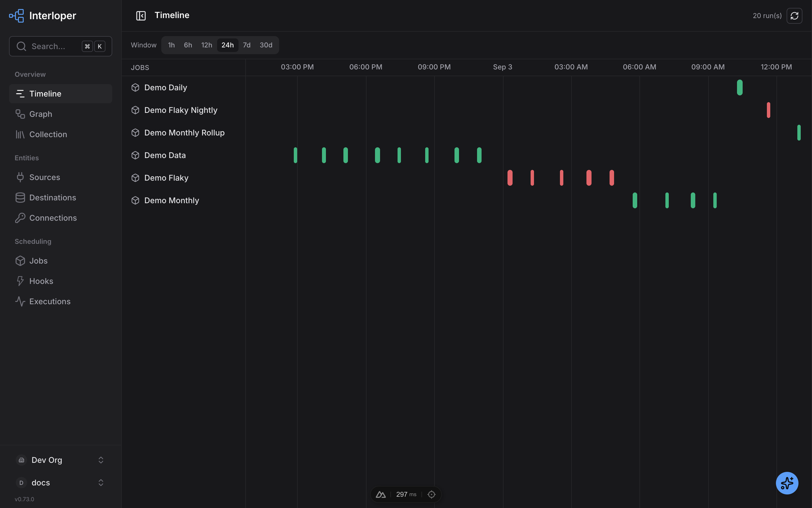This screenshot has height=508, width=812.
Task: Click the red Demo Flaky Nightly run marker
Action: 768,110
